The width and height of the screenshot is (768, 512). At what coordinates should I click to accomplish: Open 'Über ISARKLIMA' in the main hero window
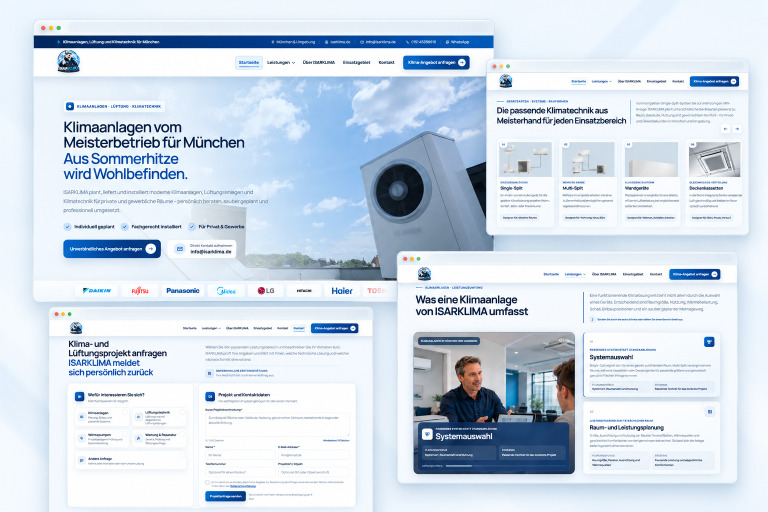(319, 63)
